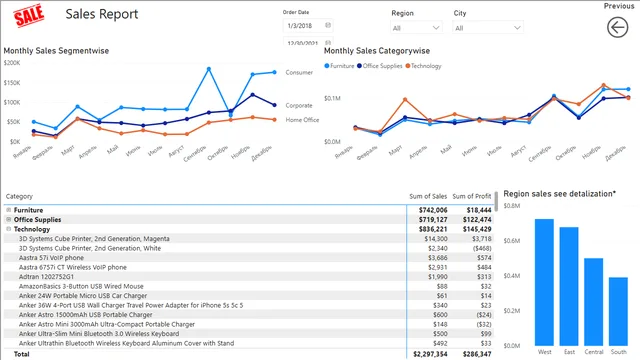Select row Aastra 57i VoIP phone
The image size is (640, 360).
[248, 258]
